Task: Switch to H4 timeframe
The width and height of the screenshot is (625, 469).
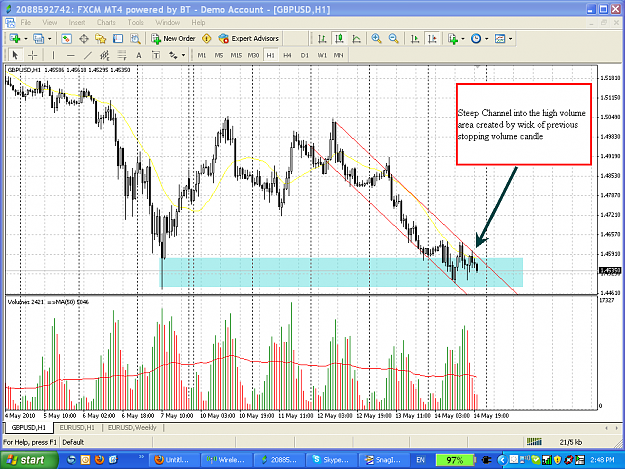Action: pyautogui.click(x=287, y=55)
